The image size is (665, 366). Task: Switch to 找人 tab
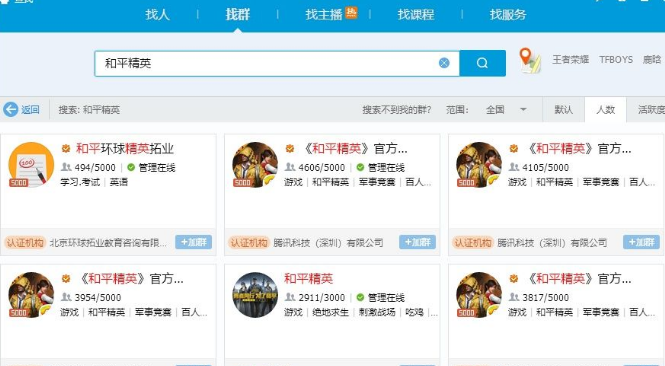coord(157,15)
